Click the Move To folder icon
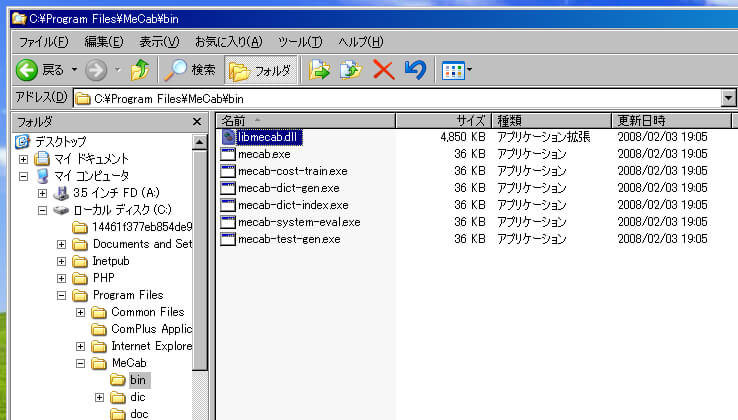 point(319,70)
